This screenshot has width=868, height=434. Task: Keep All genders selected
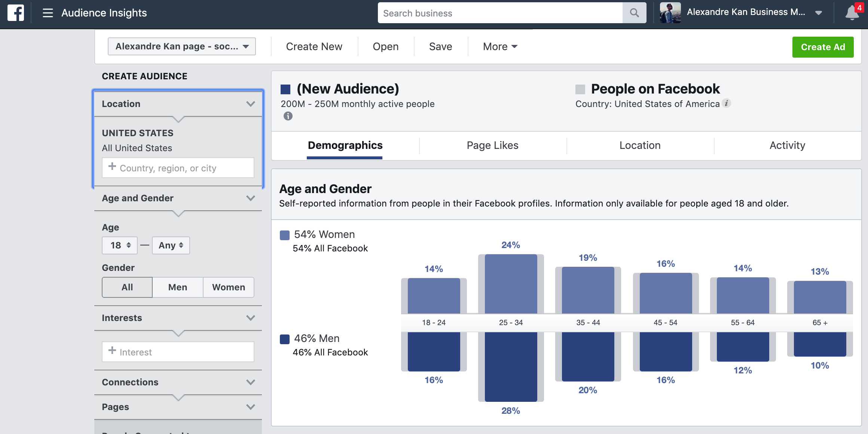pyautogui.click(x=127, y=287)
